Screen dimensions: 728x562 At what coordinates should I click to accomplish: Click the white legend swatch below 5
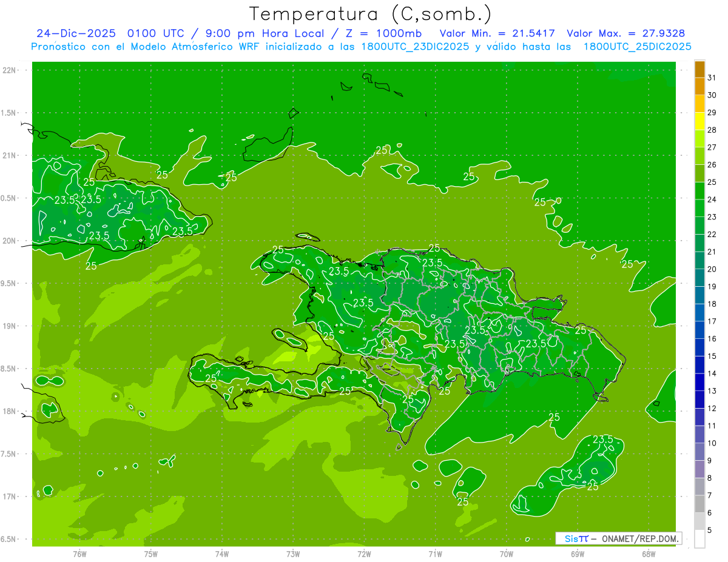[699, 539]
